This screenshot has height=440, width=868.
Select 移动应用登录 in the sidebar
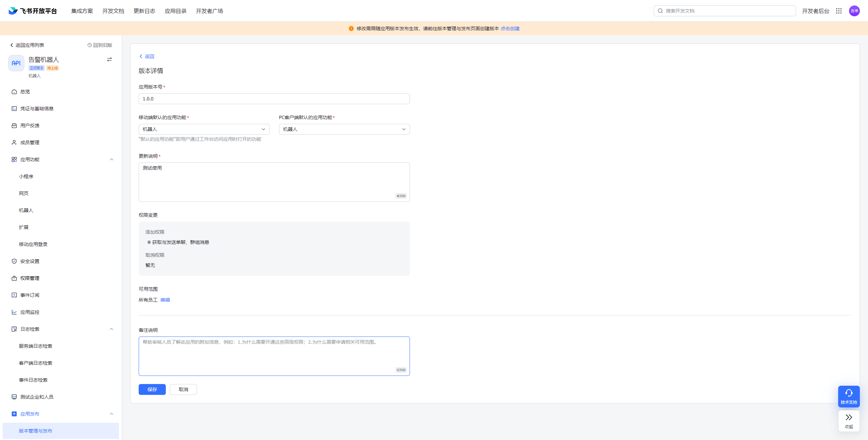point(33,244)
